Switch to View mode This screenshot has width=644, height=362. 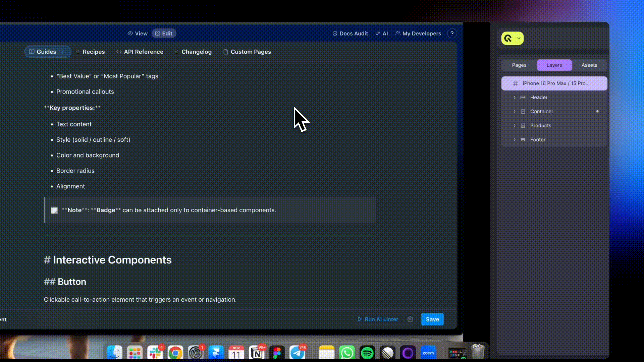pyautogui.click(x=138, y=34)
